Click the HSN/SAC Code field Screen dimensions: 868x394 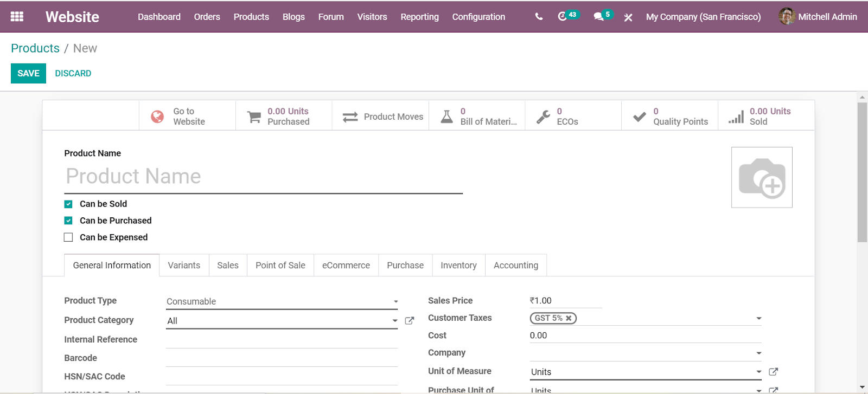pos(282,377)
